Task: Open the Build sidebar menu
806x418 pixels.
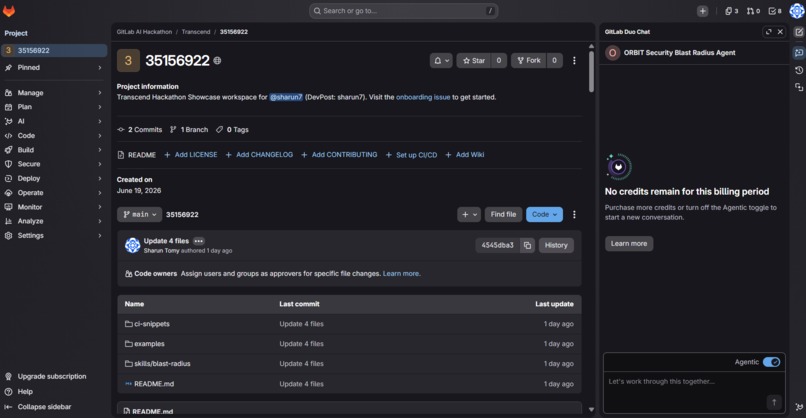Action: click(x=53, y=150)
